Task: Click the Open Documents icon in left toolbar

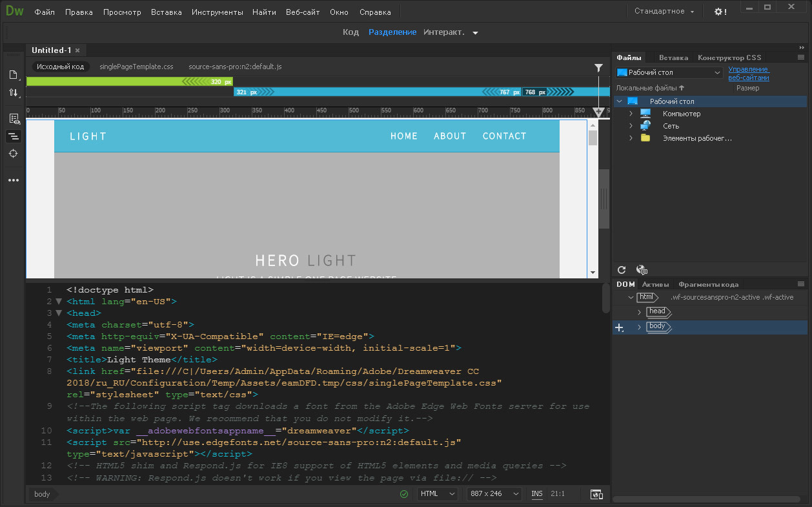Action: tap(13, 75)
